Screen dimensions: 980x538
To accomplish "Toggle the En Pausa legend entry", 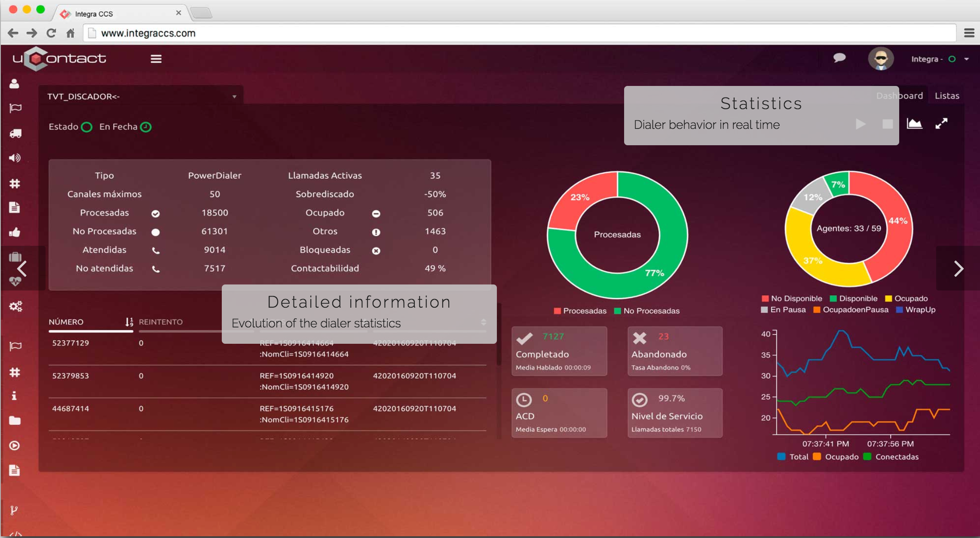I will (x=784, y=309).
